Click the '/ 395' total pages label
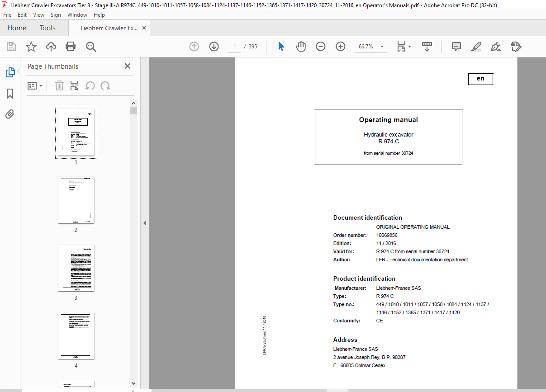 (250, 47)
